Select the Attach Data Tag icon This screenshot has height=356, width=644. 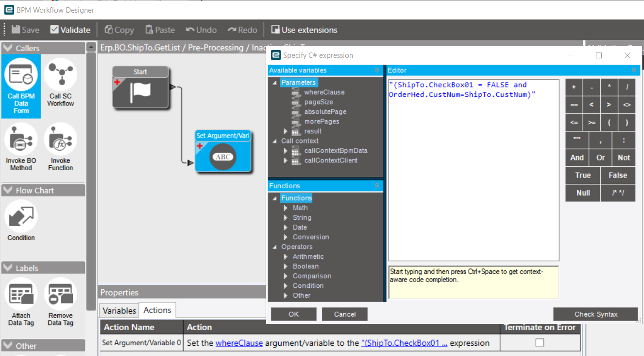click(21, 302)
